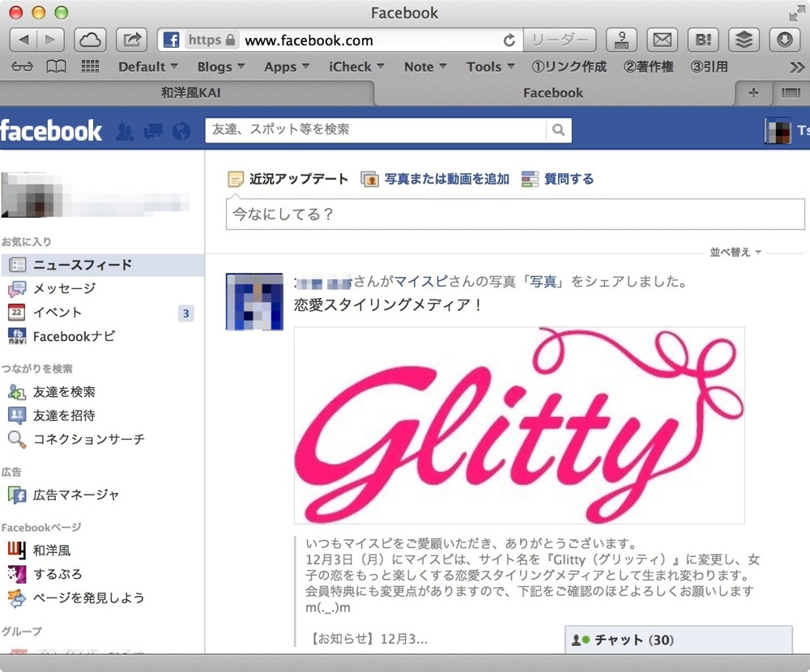Go forward with Safari's forward arrow
Viewport: 810px width, 672px height.
coord(50,40)
